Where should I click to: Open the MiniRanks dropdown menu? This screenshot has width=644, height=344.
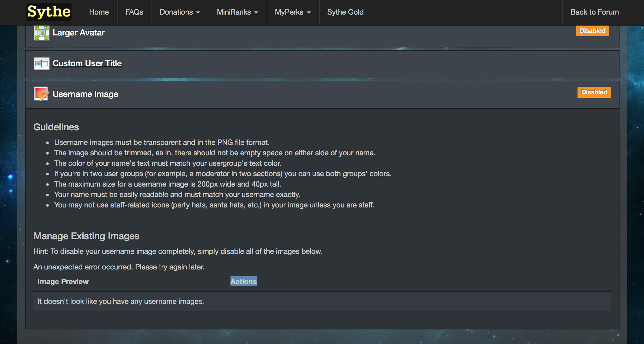tap(237, 12)
